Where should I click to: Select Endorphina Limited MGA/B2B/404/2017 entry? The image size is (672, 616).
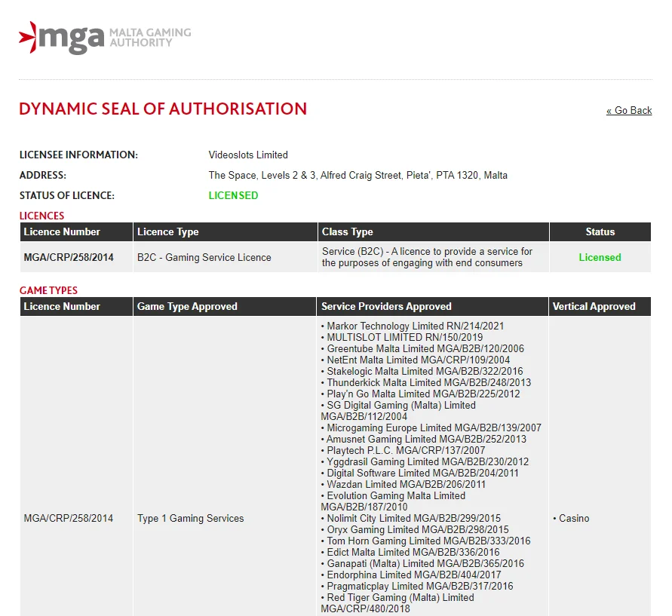[x=411, y=575]
